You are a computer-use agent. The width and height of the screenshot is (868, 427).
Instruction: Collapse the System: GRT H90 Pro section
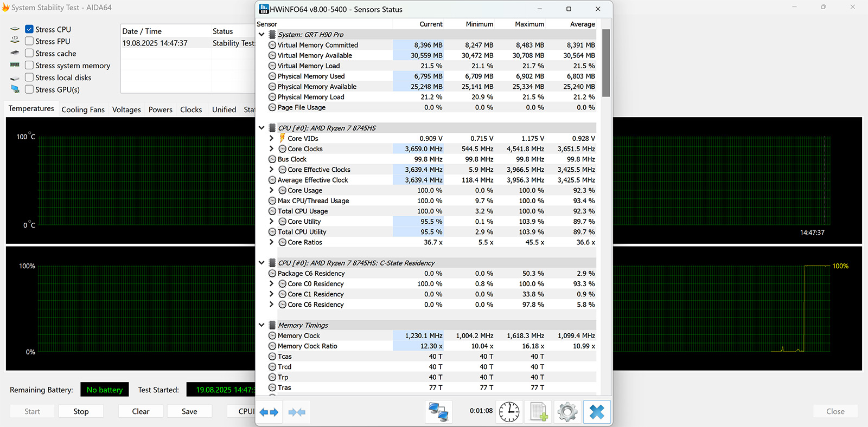(261, 35)
